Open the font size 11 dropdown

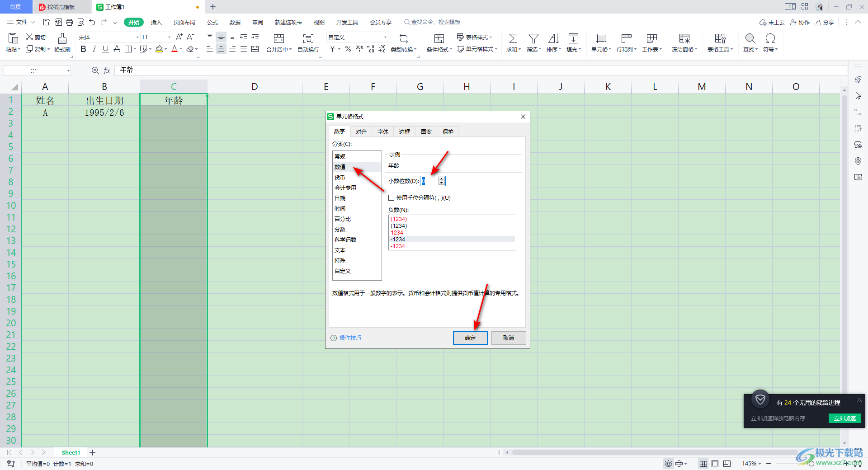169,37
